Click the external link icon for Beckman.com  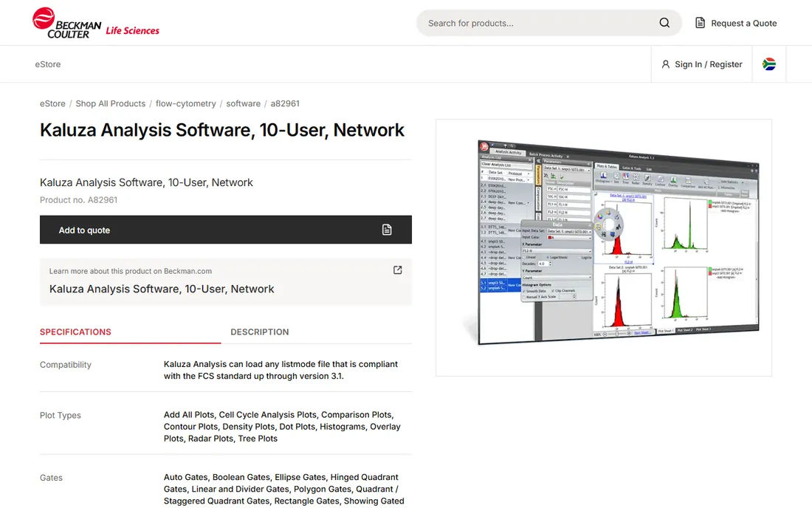(x=398, y=270)
